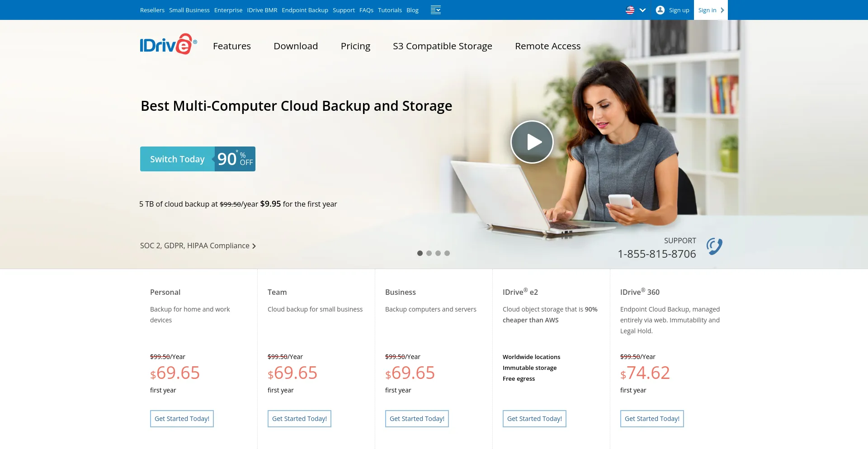Click the headline Best Multi-Computer Cloud Backup
Viewport: 868px width, 449px height.
(297, 106)
